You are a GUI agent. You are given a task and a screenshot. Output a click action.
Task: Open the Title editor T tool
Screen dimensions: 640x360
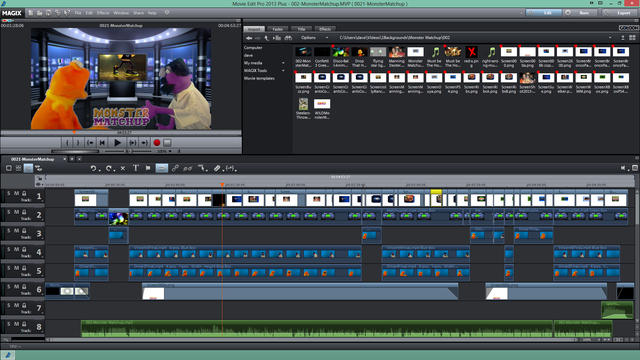(136, 168)
